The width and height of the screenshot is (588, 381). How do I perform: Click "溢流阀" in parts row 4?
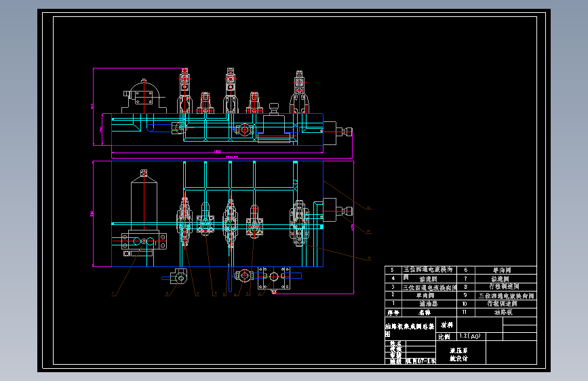pyautogui.click(x=428, y=279)
